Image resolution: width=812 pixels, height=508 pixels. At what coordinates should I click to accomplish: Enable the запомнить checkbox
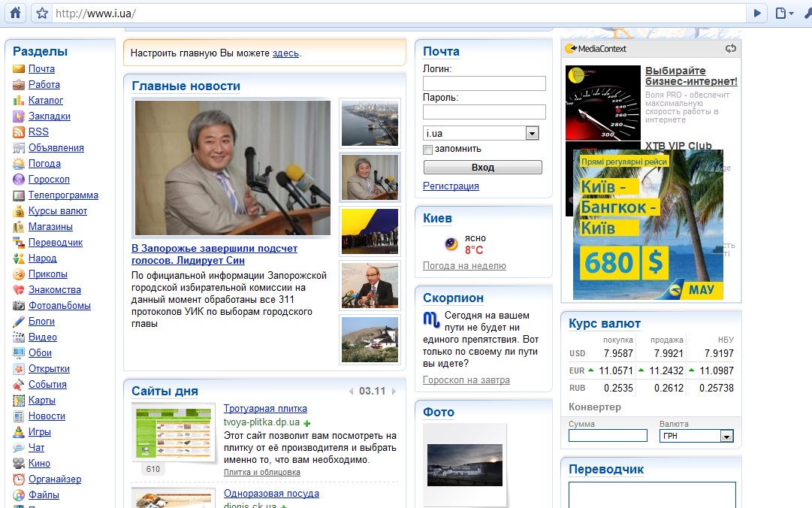[x=428, y=150]
